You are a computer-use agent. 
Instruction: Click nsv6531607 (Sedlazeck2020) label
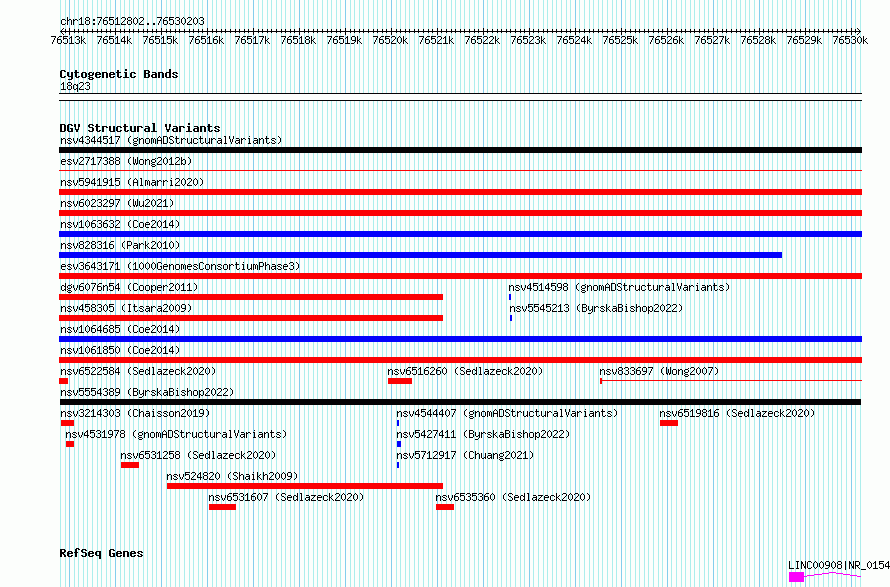pyautogui.click(x=286, y=497)
